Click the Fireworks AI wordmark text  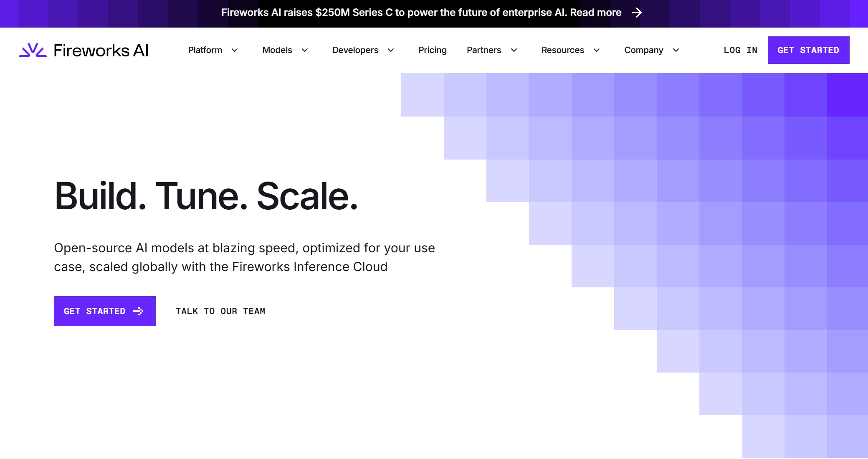click(x=101, y=51)
